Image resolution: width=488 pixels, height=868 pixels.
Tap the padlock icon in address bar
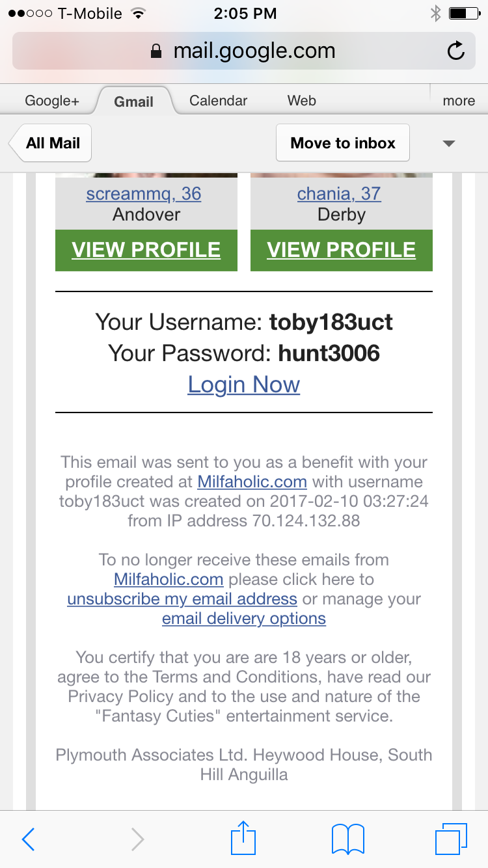click(156, 51)
